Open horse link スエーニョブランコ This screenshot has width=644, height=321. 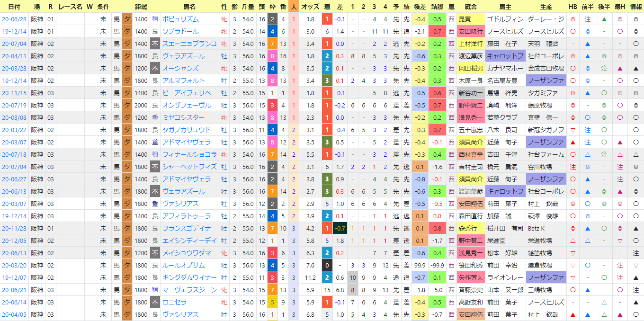pos(189,44)
